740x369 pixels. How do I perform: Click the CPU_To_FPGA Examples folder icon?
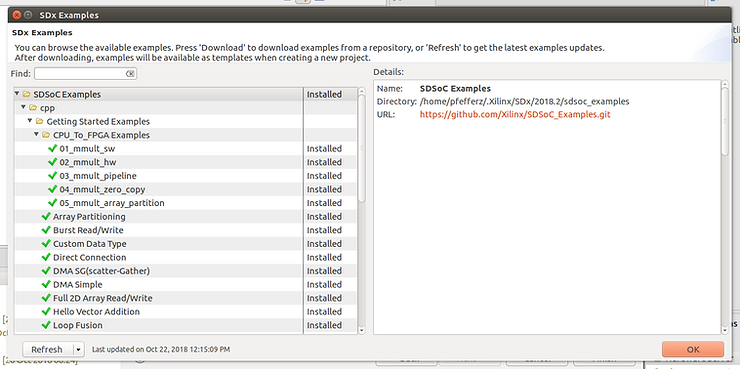click(46, 135)
